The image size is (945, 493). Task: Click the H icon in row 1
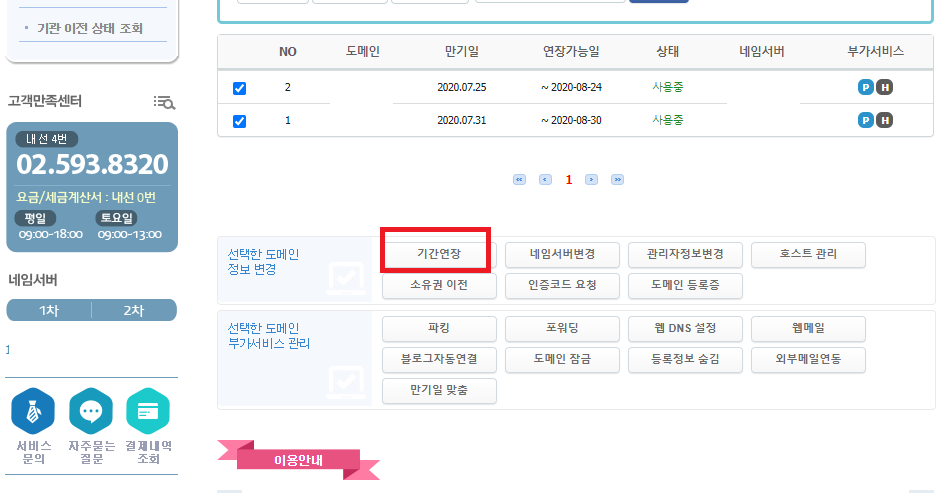click(x=884, y=120)
